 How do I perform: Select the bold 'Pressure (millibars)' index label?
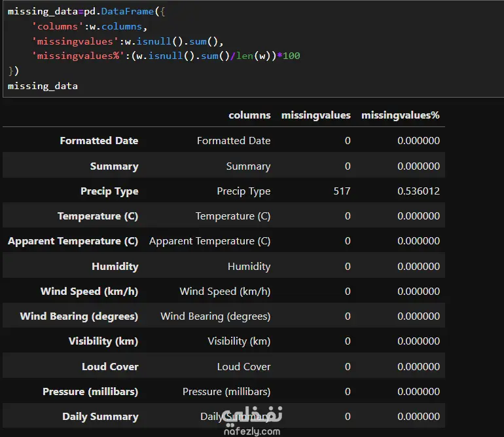point(90,392)
